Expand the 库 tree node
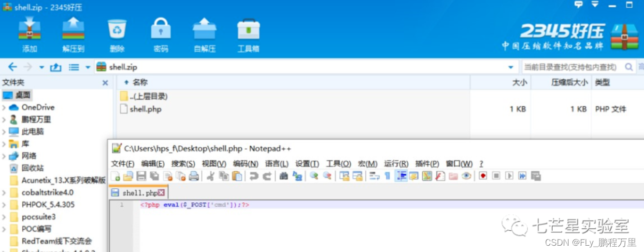Image resolution: width=644 pixels, height=252 pixels. [x=4, y=144]
